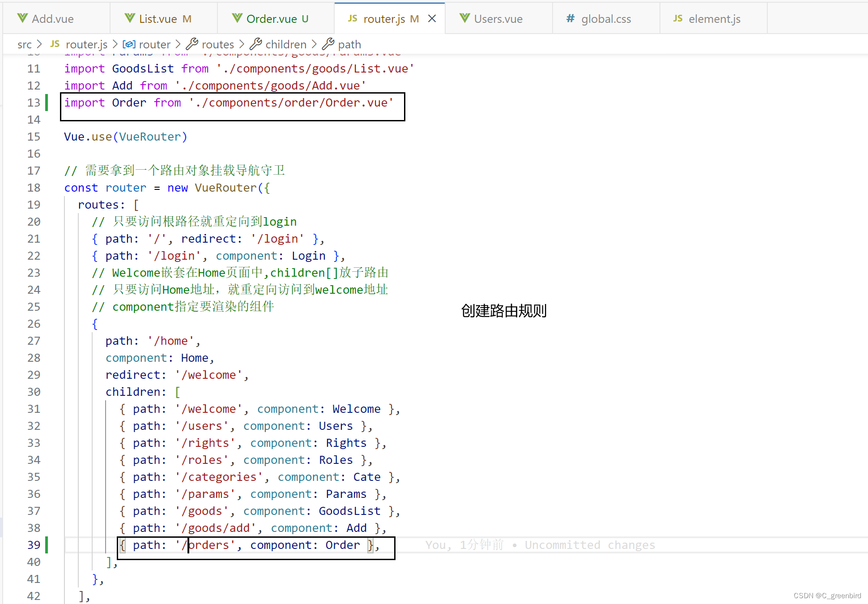Click the Vue icon on Order.vue tab
The height and width of the screenshot is (604, 868).
point(237,18)
